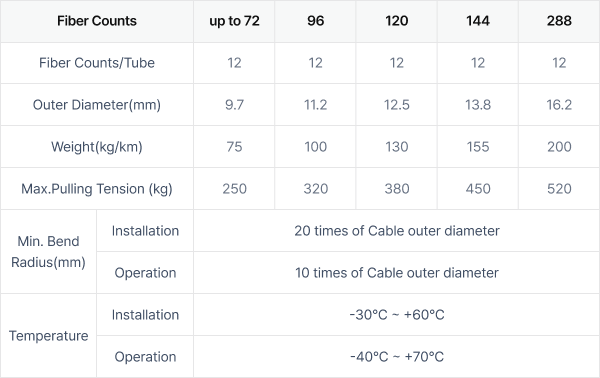Viewport: 600px width, 378px height.
Task: Click the Min. Bend Radius(mm) label
Action: coord(48,252)
